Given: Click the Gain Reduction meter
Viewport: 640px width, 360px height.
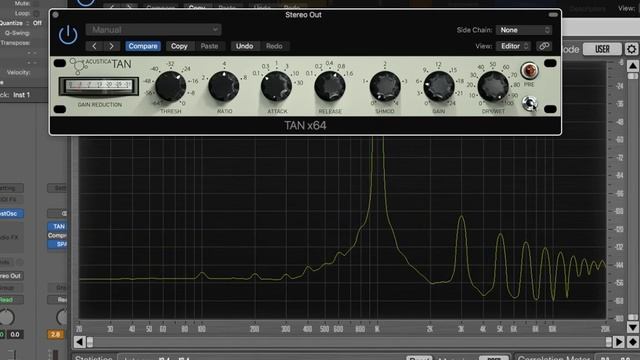Looking at the screenshot, I should (99, 86).
